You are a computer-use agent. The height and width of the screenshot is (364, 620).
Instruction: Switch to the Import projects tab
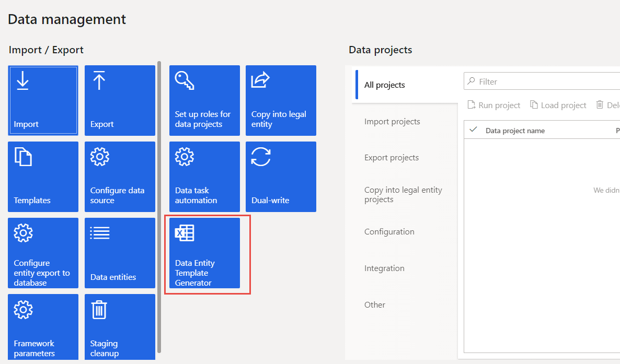392,122
